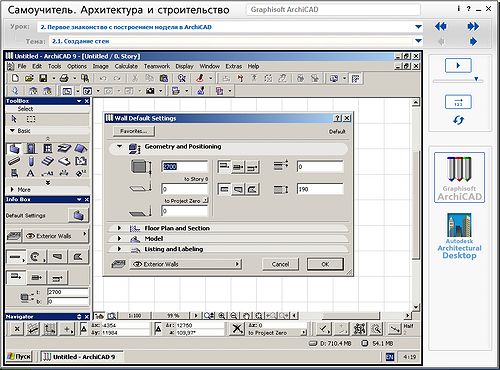Select the Marquee tool
500x370 pixels.
click(31, 119)
